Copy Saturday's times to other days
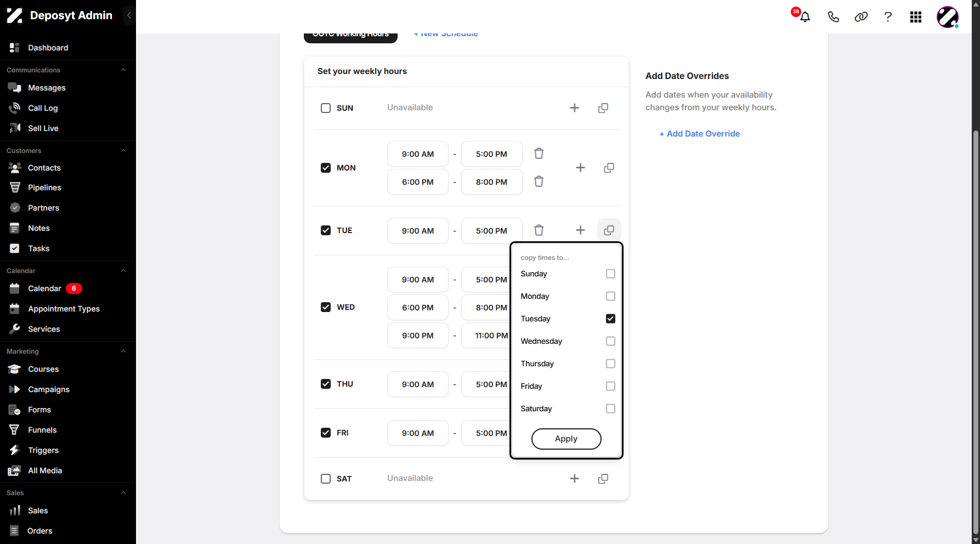 603,479
